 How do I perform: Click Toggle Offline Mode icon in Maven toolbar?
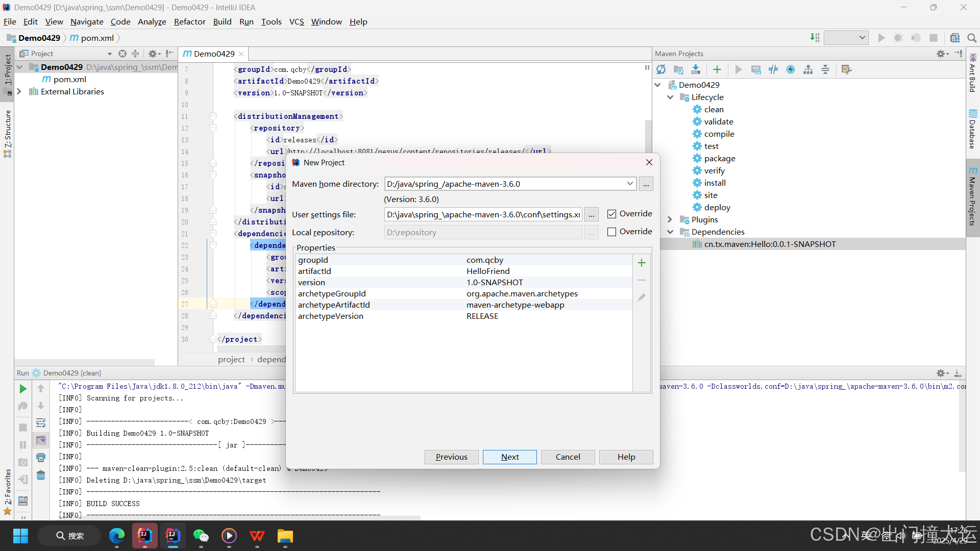[x=773, y=69]
